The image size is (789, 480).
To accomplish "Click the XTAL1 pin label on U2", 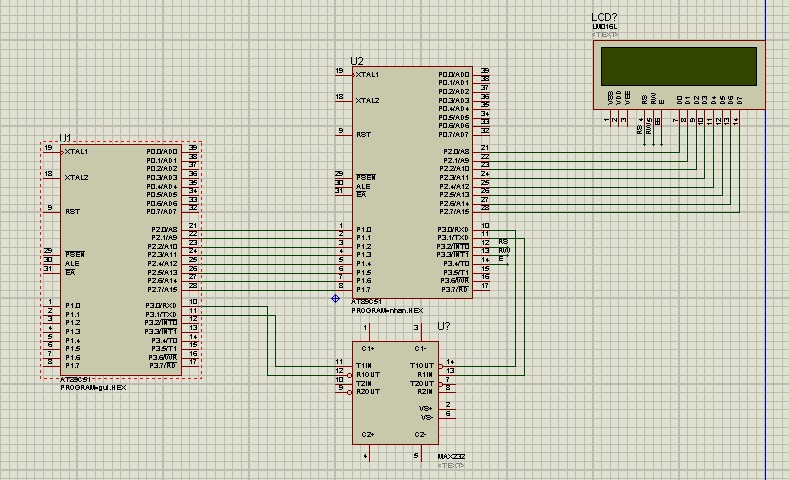I will [x=367, y=74].
